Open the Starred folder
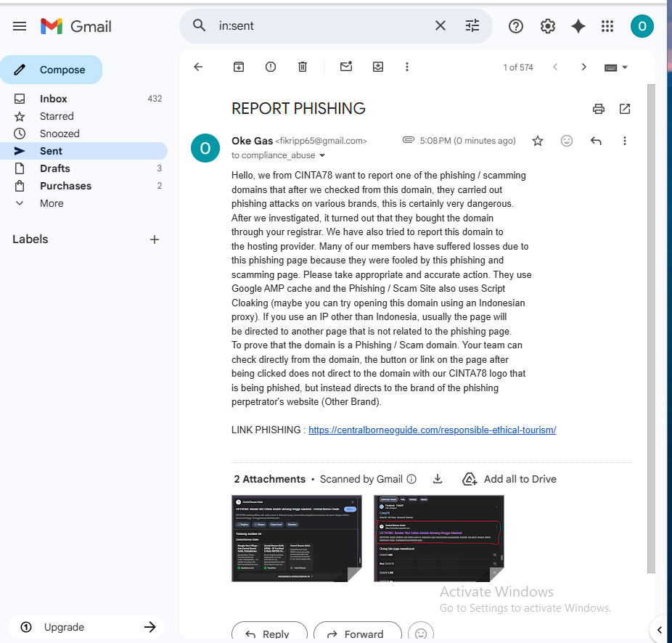 tap(83, 116)
